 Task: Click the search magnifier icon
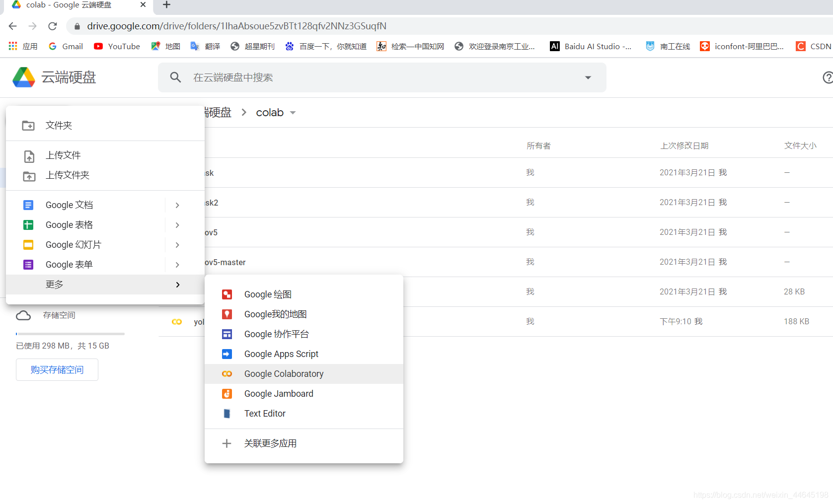coord(175,77)
